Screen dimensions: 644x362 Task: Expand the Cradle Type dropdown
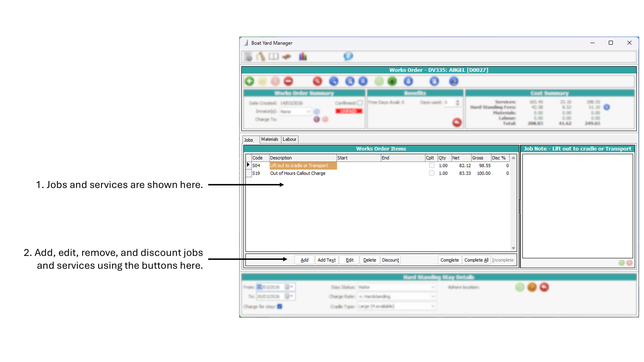tap(433, 306)
